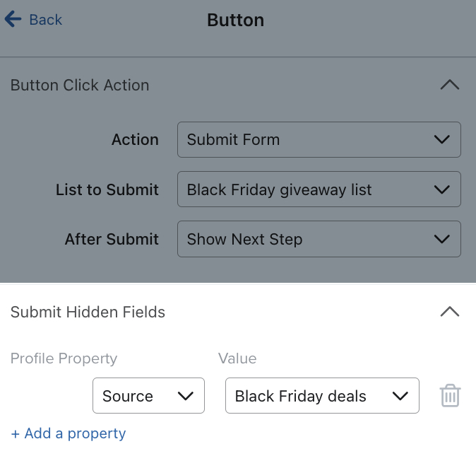Click the back arrow icon
Screen dimensions: 476x468
13,19
